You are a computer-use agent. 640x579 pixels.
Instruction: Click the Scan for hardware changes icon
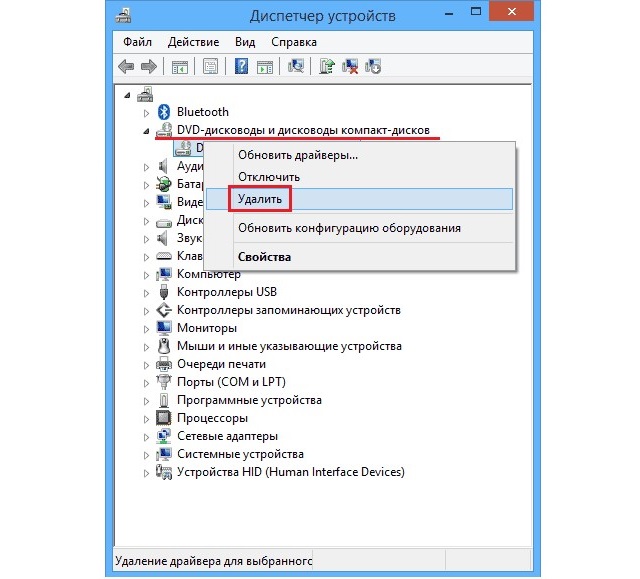pos(296,67)
